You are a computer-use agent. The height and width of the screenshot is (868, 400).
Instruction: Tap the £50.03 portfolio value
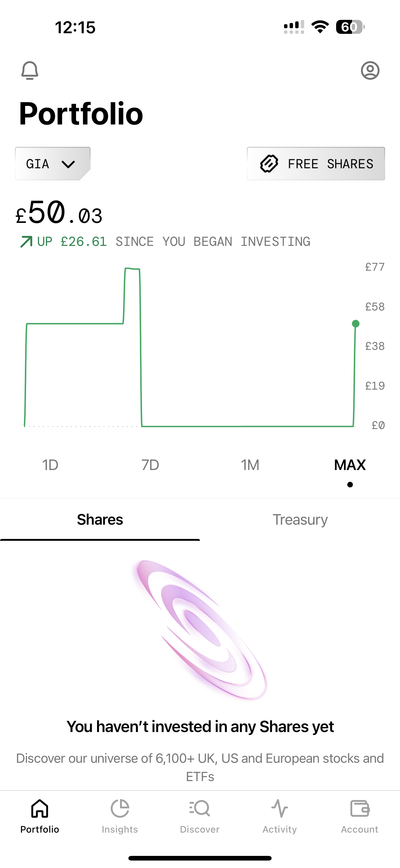pos(59,213)
